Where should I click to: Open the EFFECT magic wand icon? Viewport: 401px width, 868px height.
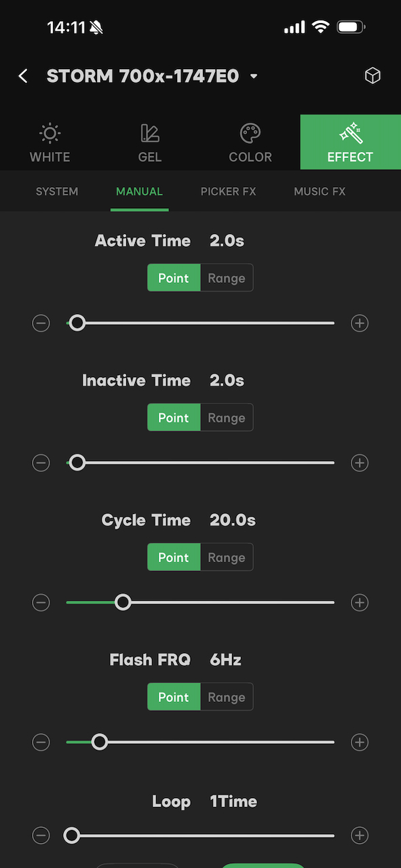(x=350, y=134)
